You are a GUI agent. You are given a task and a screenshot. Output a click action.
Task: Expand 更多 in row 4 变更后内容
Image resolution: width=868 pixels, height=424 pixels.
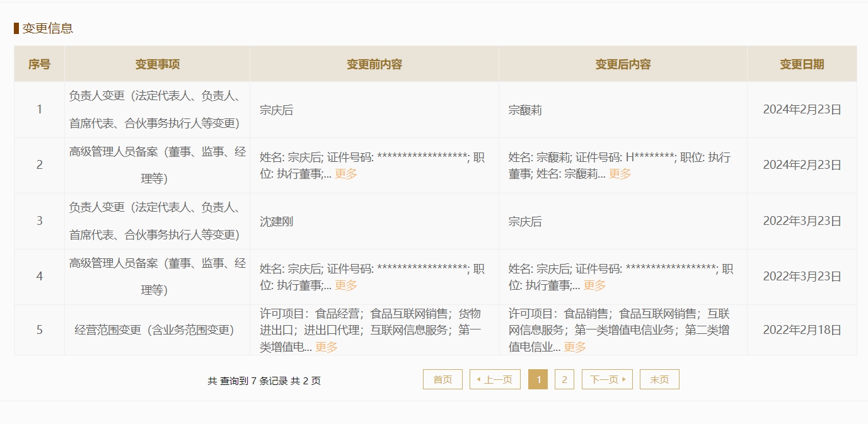click(594, 285)
